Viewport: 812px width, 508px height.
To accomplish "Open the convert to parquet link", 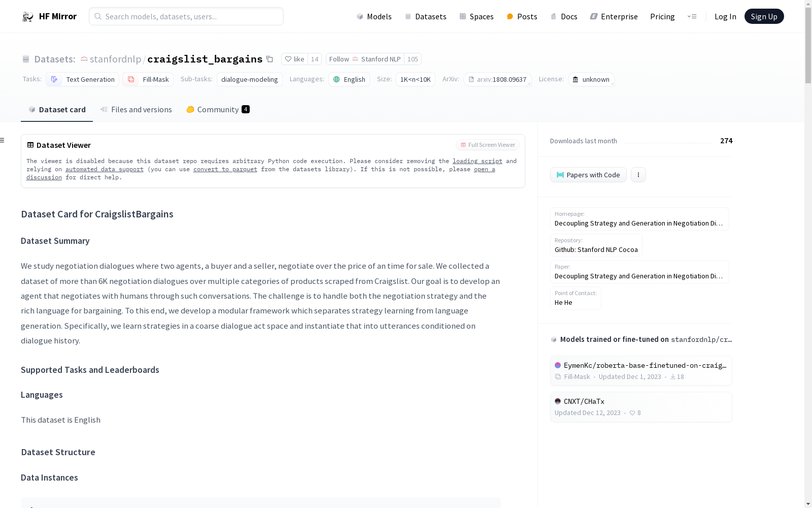I will [225, 169].
